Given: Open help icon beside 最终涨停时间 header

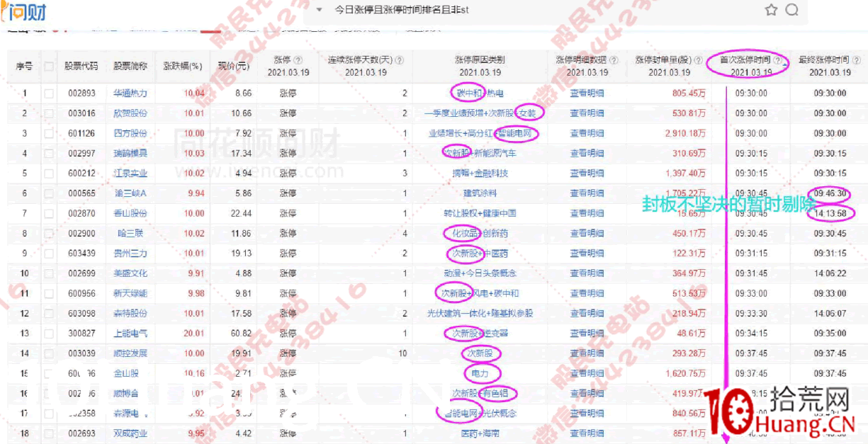Looking at the screenshot, I should [x=855, y=61].
